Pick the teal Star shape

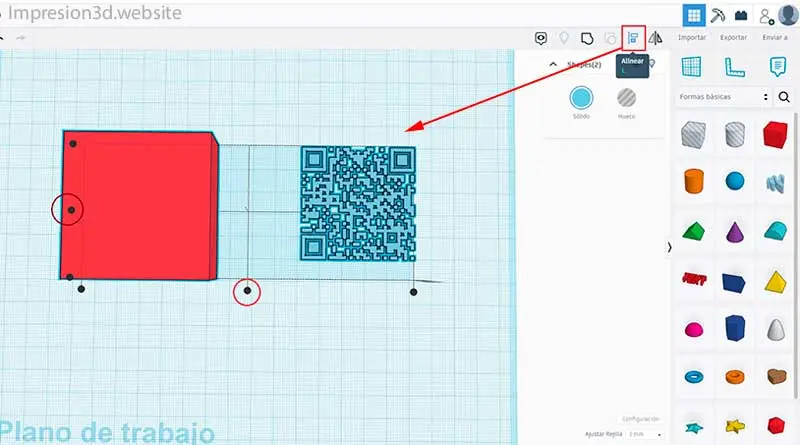tap(693, 427)
